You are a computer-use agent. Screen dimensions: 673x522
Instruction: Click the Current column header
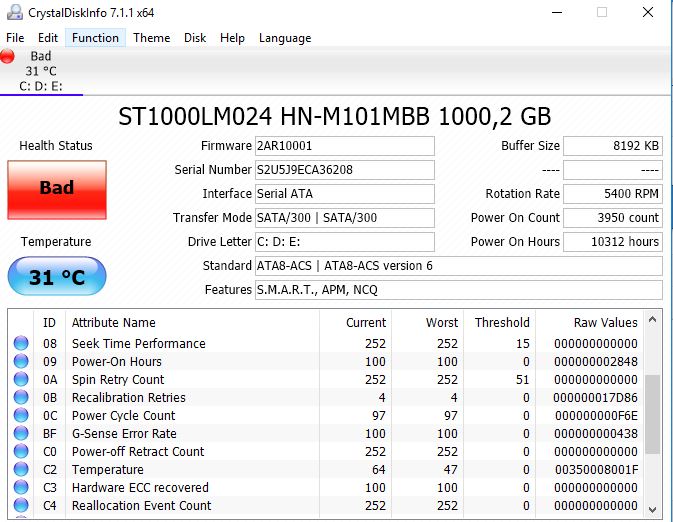[356, 322]
